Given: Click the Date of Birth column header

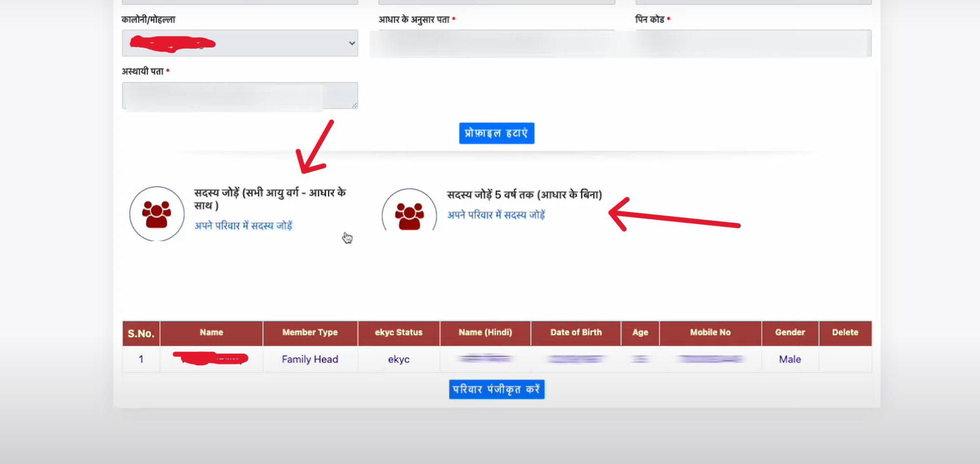Looking at the screenshot, I should 576,333.
